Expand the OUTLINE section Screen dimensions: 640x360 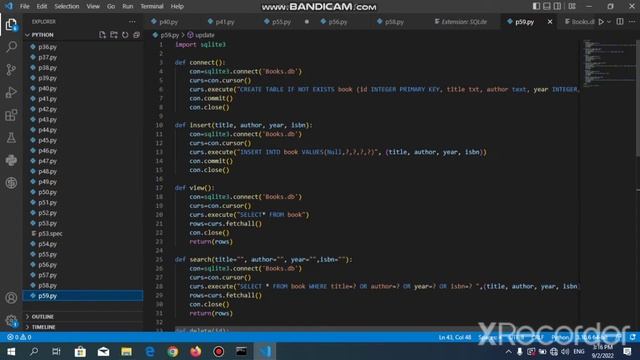(83, 317)
